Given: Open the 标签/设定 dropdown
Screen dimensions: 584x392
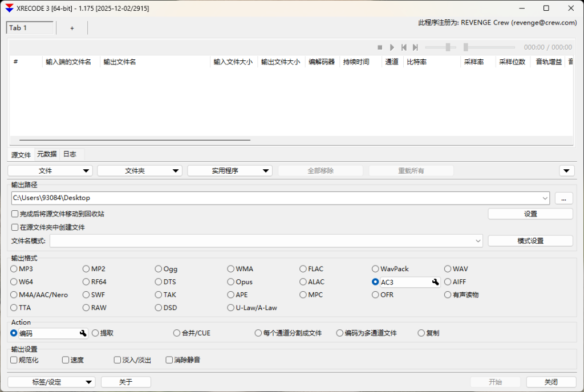Looking at the screenshot, I should pyautogui.click(x=89, y=382).
